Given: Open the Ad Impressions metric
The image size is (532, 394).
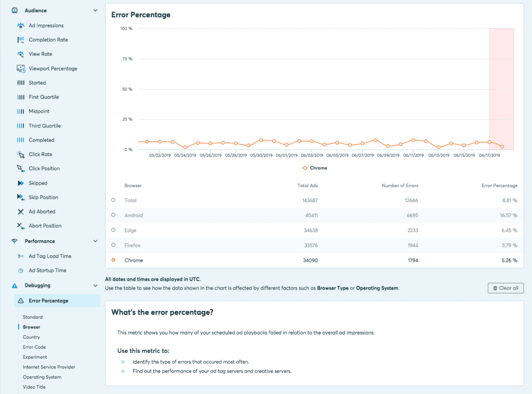Looking at the screenshot, I should 46,25.
